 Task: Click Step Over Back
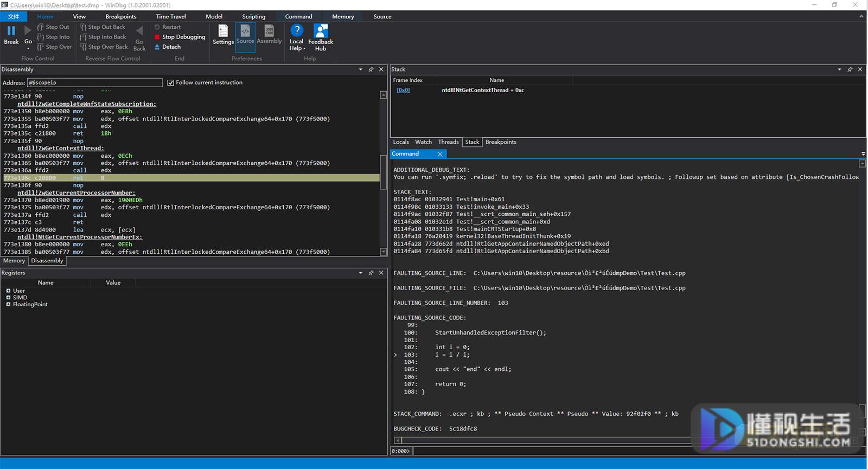click(x=104, y=47)
